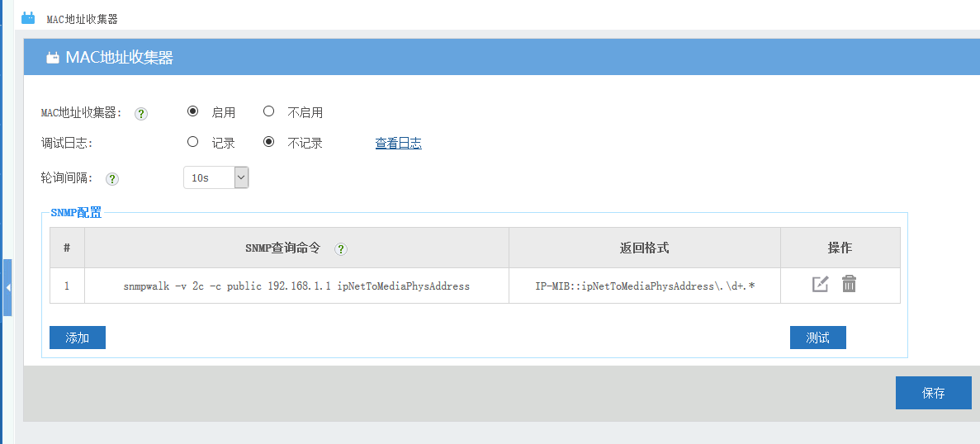Enable debug logging with 记录 radio
Screen dimensions: 980x444
[193, 142]
